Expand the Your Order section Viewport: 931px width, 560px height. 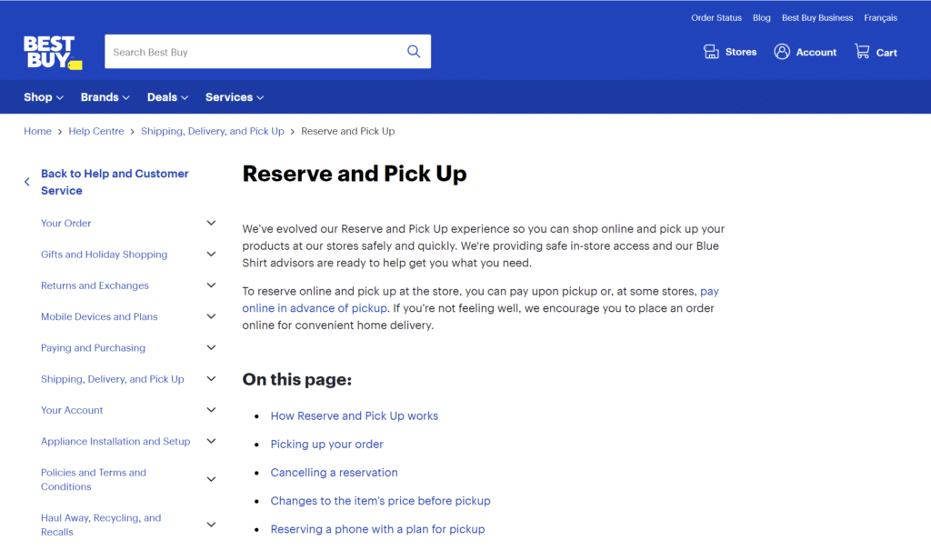pos(211,223)
